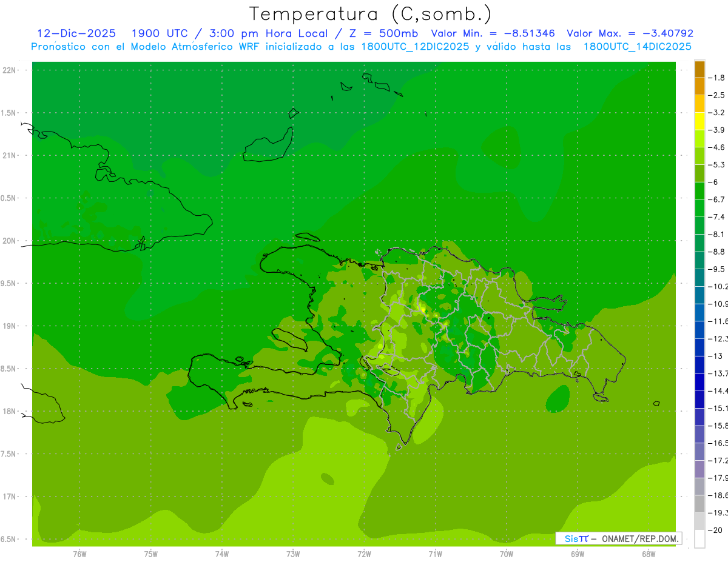
Task: Click the -20 colorbar value
Action: tap(715, 530)
